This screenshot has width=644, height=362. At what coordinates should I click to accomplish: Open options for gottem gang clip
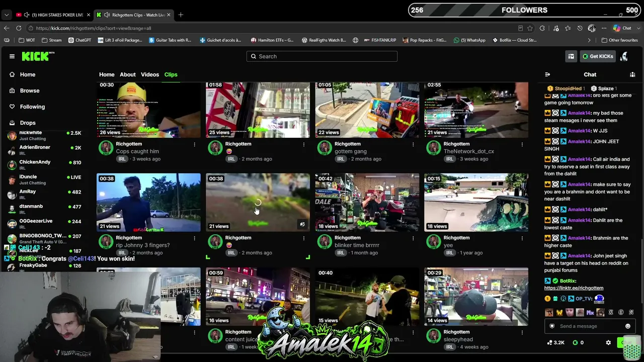pos(413,144)
